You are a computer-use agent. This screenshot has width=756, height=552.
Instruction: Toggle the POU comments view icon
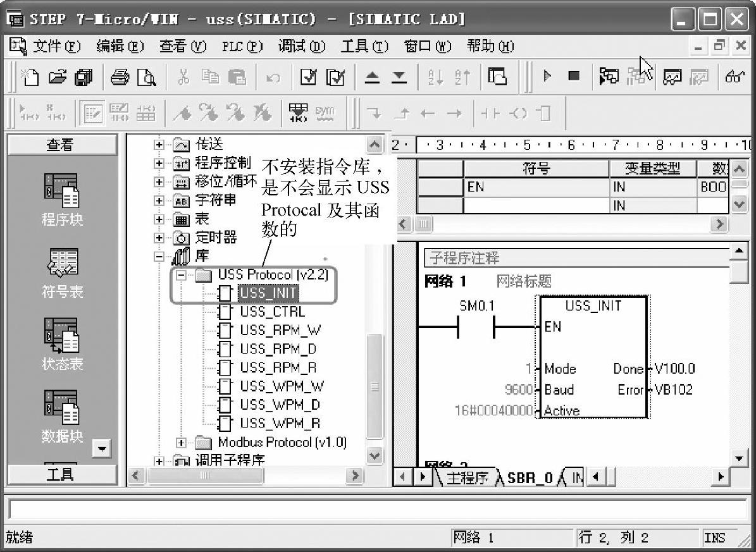click(x=92, y=114)
